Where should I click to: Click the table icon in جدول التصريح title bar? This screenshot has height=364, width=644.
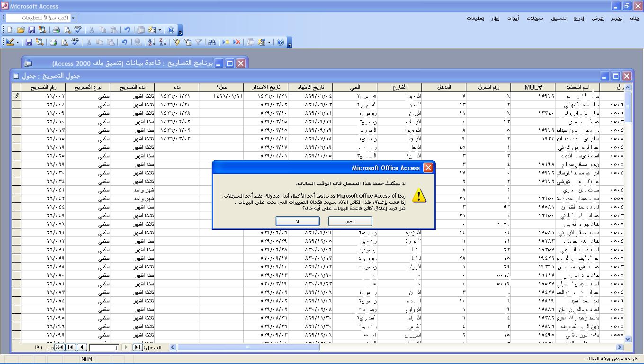[16, 76]
